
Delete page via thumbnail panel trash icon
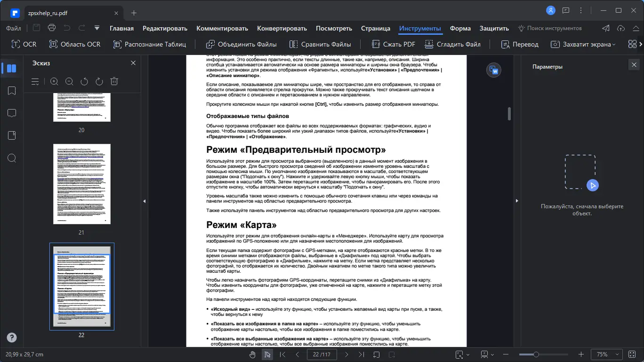pyautogui.click(x=114, y=81)
